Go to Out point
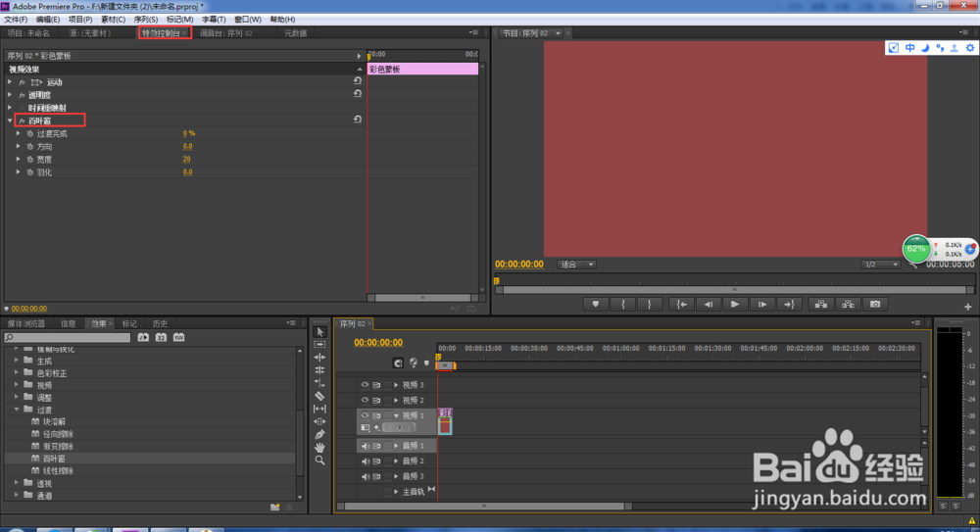The width and height of the screenshot is (980, 532). click(x=789, y=305)
